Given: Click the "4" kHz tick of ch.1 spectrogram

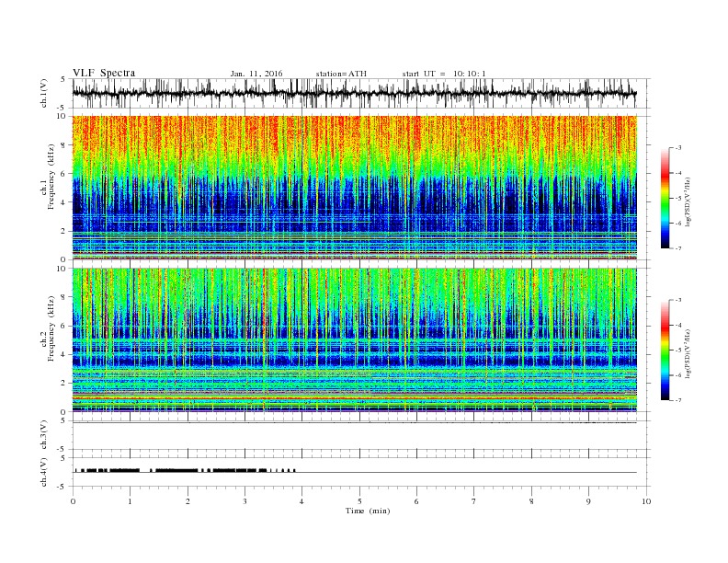Looking at the screenshot, I should 63,202.
